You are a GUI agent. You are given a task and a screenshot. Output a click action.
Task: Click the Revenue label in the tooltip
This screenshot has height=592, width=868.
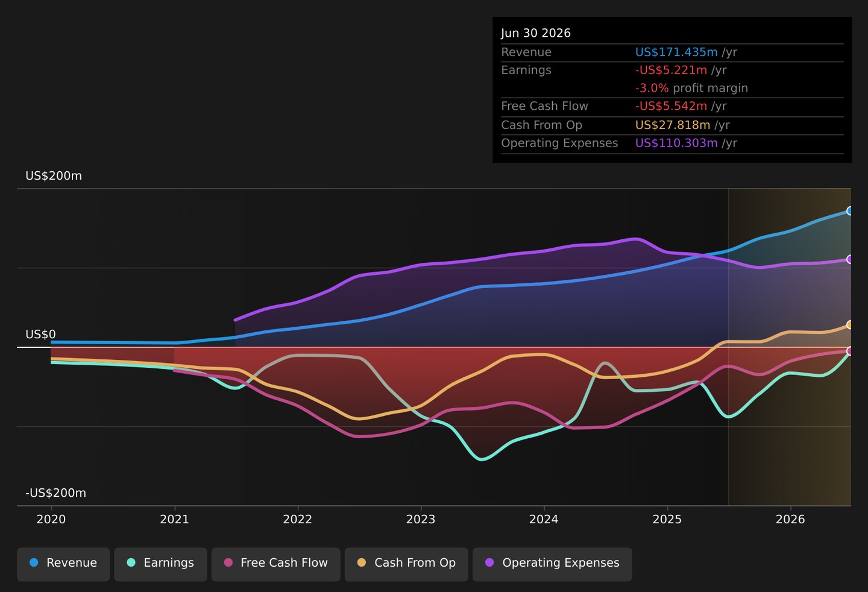(526, 52)
